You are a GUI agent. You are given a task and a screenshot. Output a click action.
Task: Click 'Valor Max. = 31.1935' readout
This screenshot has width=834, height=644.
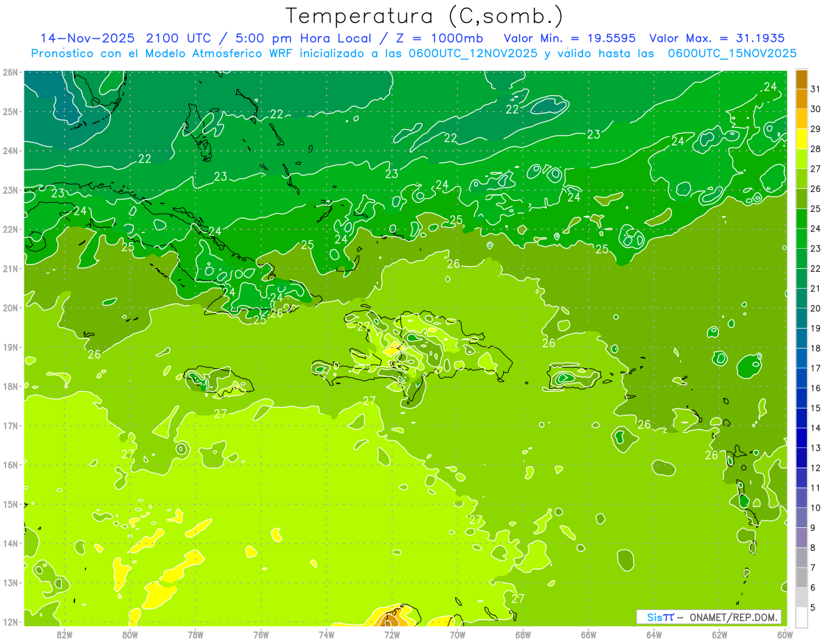pos(718,38)
